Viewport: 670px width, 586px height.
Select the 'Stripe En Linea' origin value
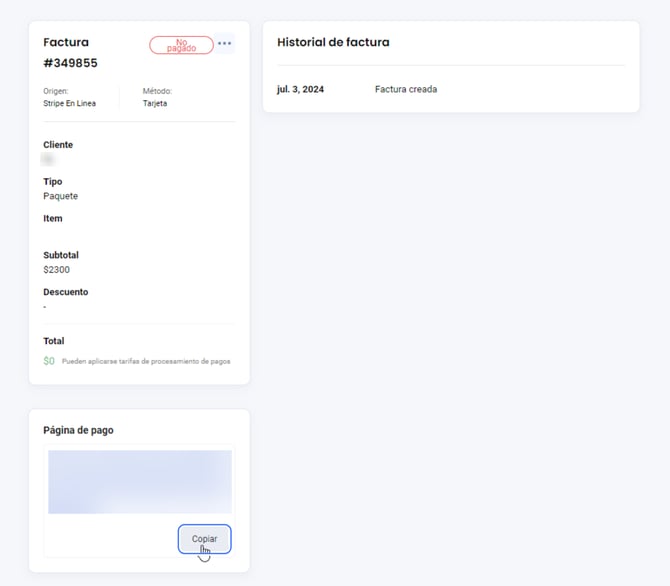pyautogui.click(x=69, y=103)
